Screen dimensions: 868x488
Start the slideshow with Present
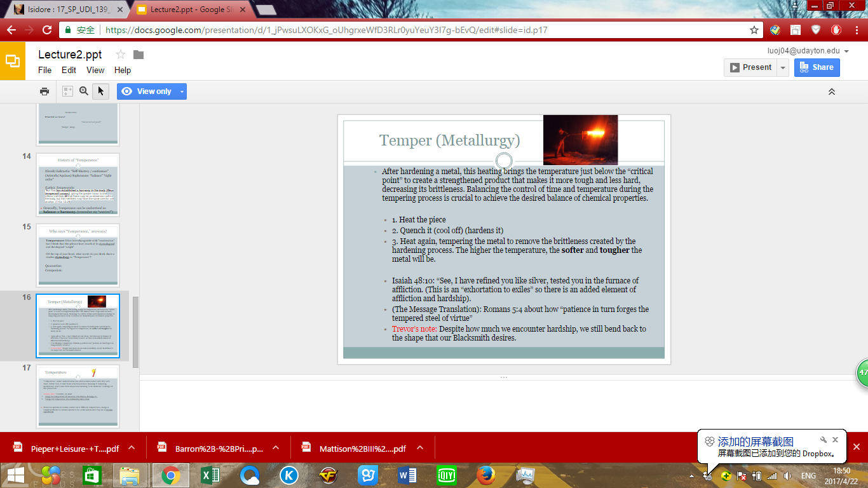pos(750,67)
